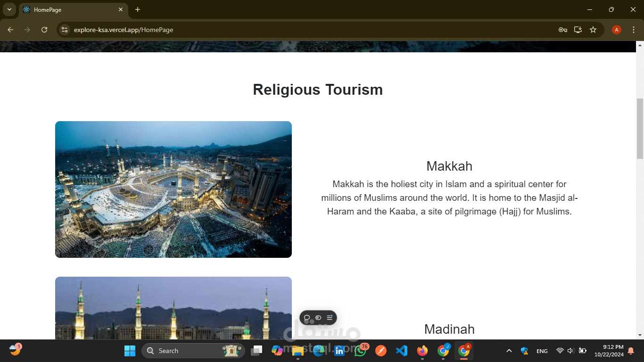This screenshot has height=362, width=644.
Task: Go back to the previous page
Action: (10, 30)
